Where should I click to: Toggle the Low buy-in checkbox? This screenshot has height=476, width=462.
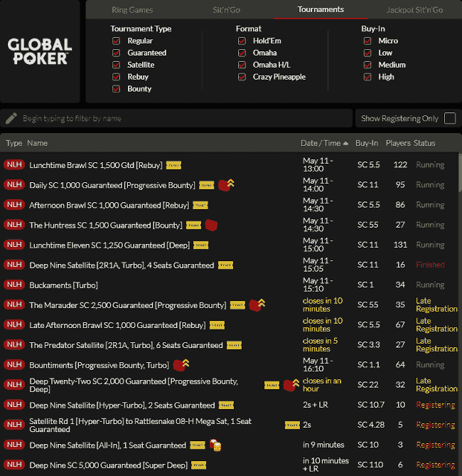click(367, 53)
